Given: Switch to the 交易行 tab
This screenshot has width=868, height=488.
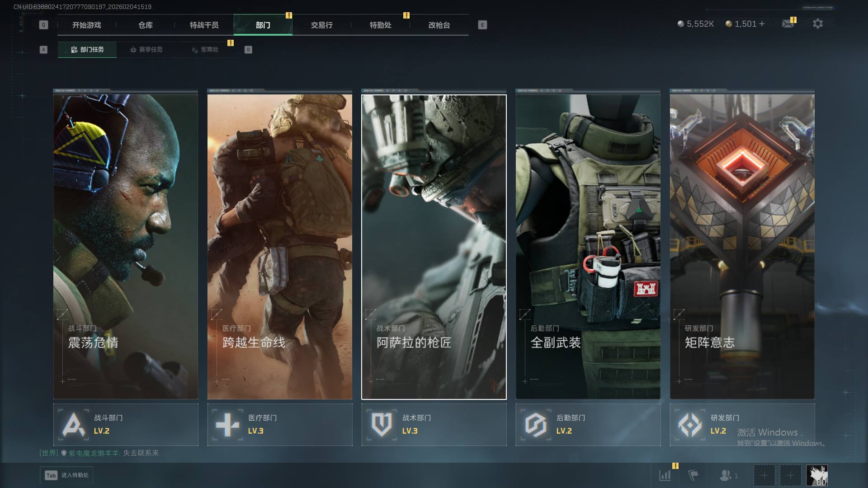Looking at the screenshot, I should pyautogui.click(x=321, y=25).
